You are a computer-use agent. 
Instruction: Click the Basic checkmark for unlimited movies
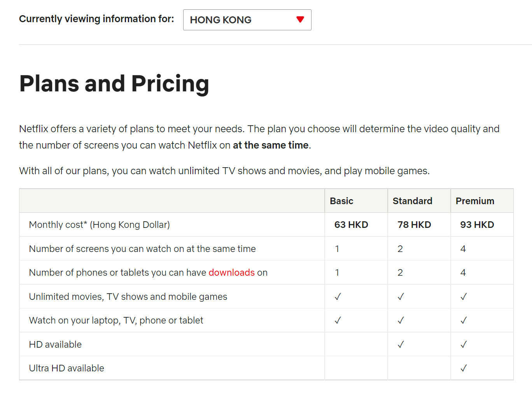click(338, 297)
